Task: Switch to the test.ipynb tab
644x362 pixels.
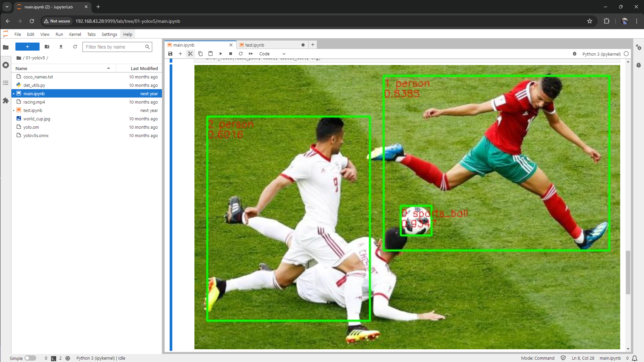Action: point(255,45)
